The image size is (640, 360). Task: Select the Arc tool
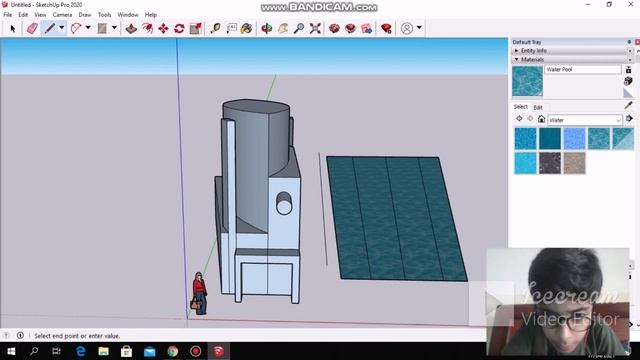76,28
